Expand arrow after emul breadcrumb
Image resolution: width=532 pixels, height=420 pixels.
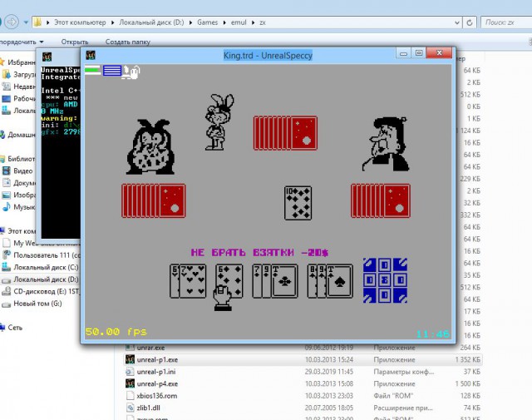click(253, 22)
